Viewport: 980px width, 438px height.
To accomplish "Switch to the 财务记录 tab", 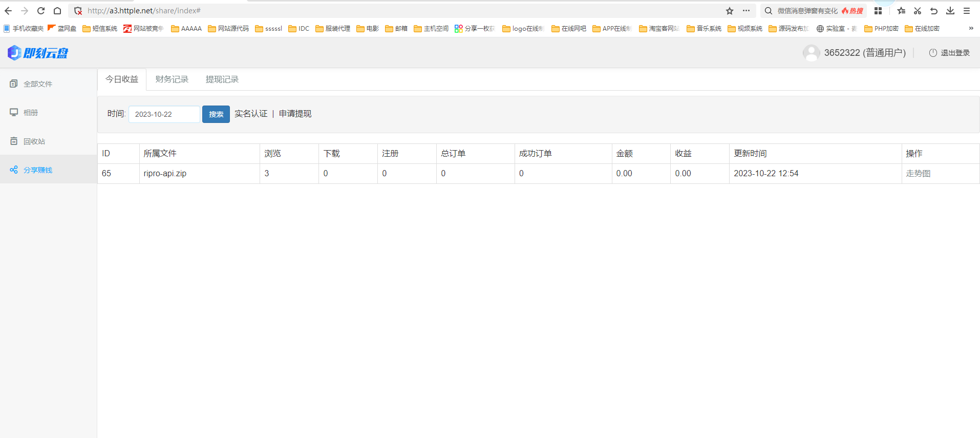I will pyautogui.click(x=172, y=79).
